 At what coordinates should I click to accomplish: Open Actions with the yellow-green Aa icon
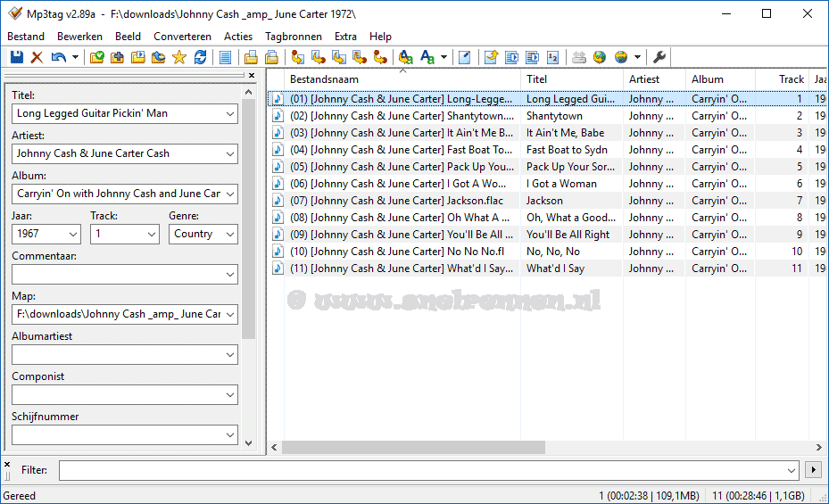coord(405,57)
